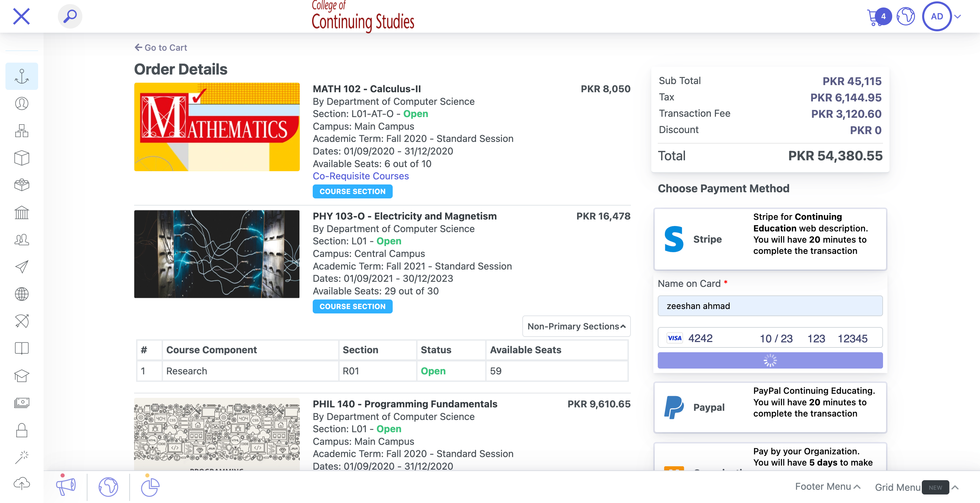Click the globe icon in header
This screenshot has height=503, width=980.
click(905, 16)
